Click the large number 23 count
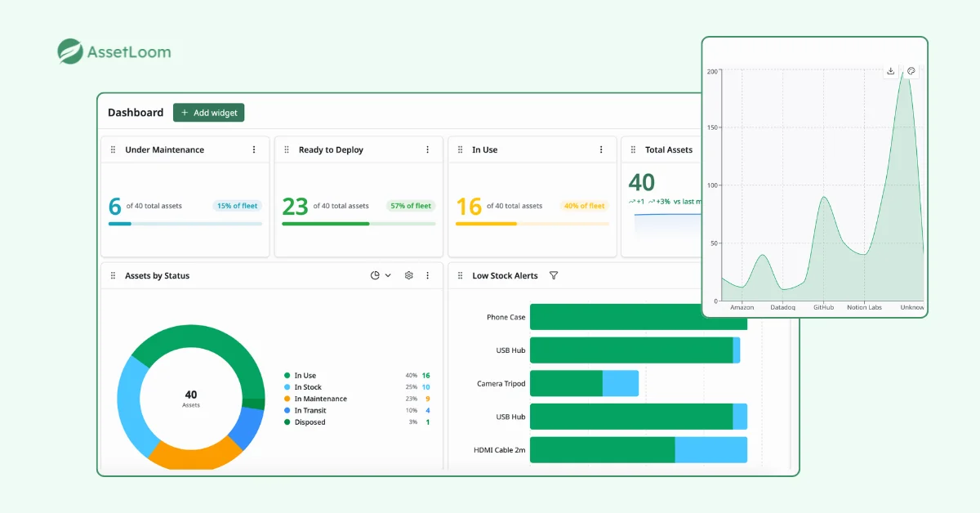Screen dimensions: 980x513 [x=295, y=206]
